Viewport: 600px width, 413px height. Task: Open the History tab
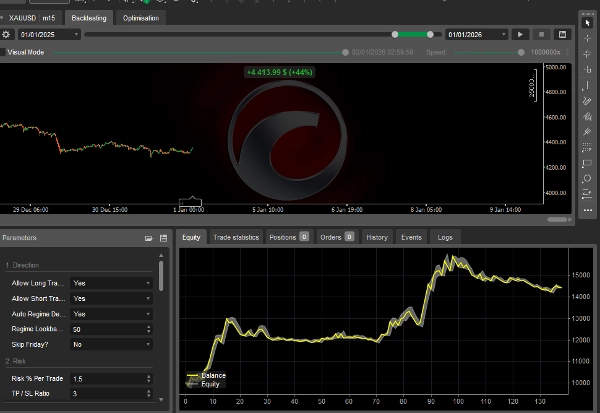(x=377, y=237)
